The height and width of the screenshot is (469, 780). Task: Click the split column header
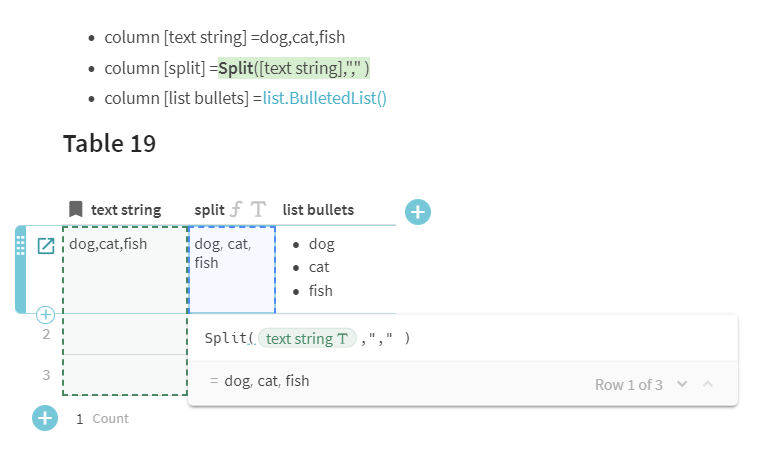209,210
